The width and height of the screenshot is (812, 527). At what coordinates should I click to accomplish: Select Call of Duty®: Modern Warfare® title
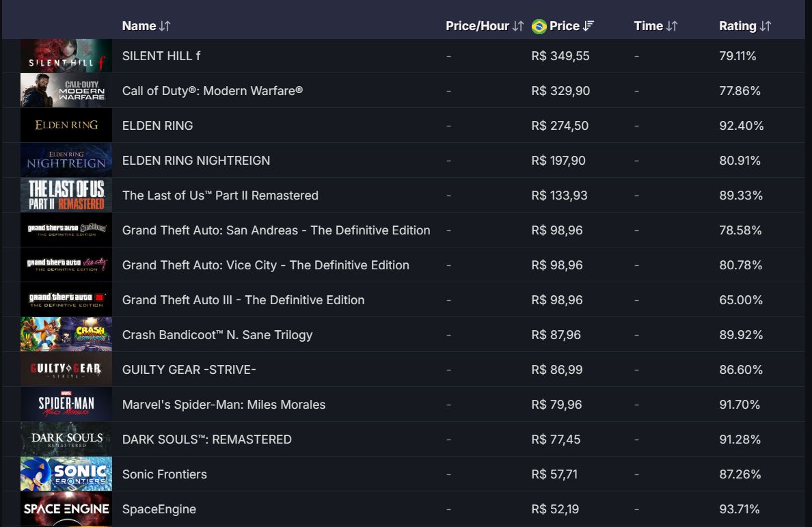point(213,91)
